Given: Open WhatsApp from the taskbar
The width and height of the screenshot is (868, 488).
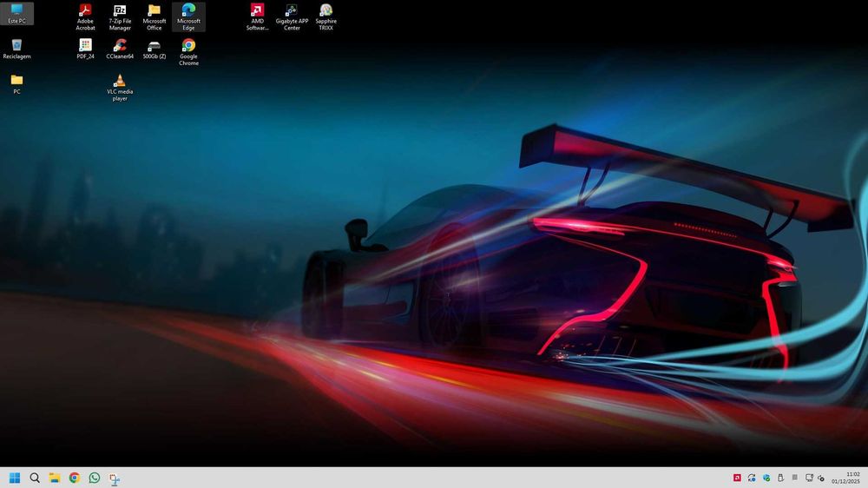Looking at the screenshot, I should 95,478.
